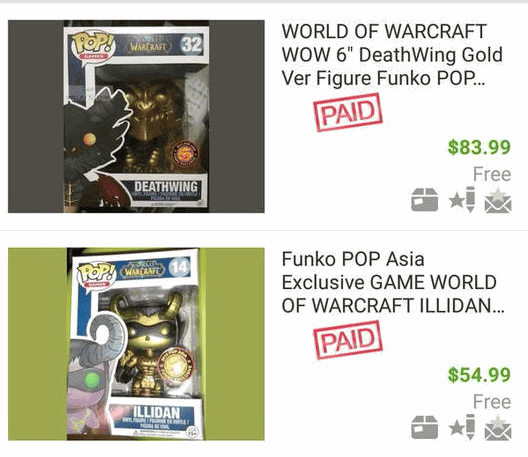Open the shipping package icon for the DeathWing order
This screenshot has width=528, height=457.
[425, 200]
